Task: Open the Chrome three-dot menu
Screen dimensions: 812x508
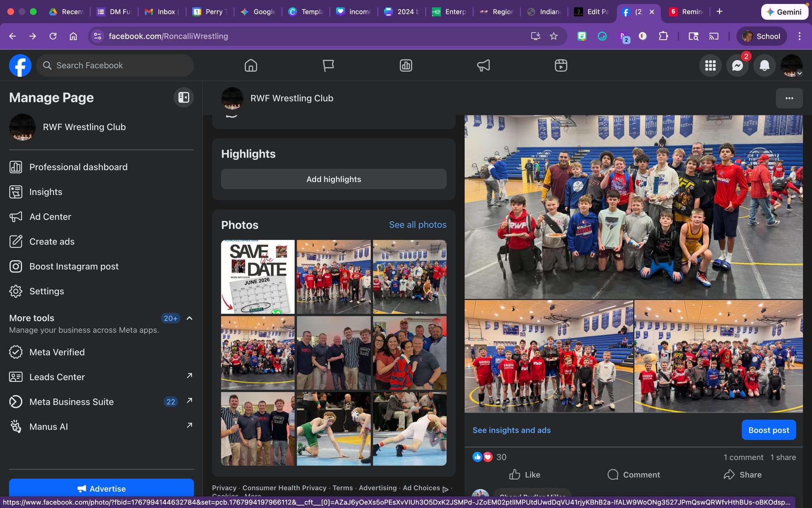Action: (x=799, y=36)
